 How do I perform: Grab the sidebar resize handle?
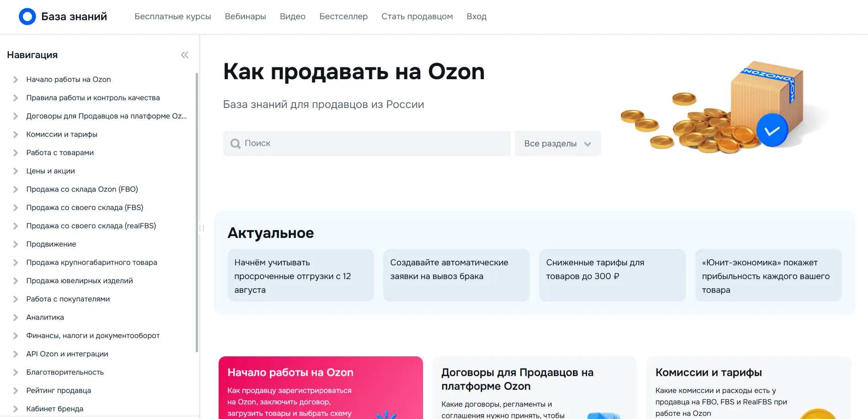201,228
